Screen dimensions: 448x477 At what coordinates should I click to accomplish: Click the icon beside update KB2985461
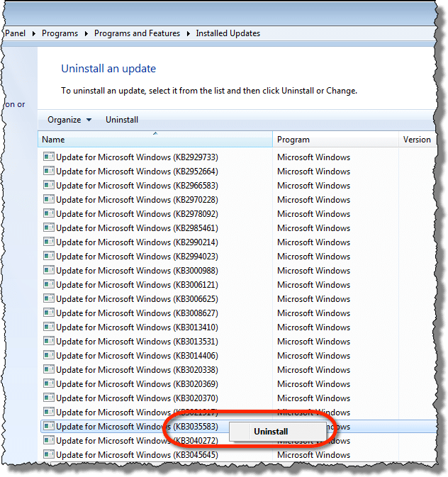[49, 228]
